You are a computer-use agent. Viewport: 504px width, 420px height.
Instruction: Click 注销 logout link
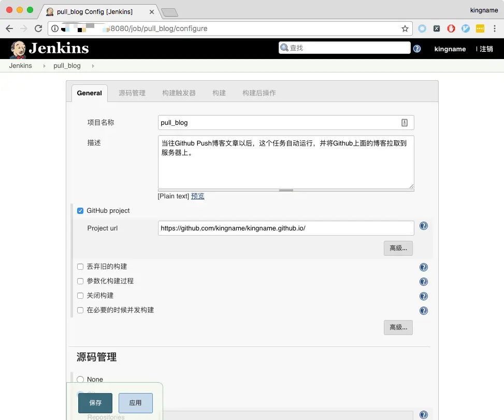486,49
